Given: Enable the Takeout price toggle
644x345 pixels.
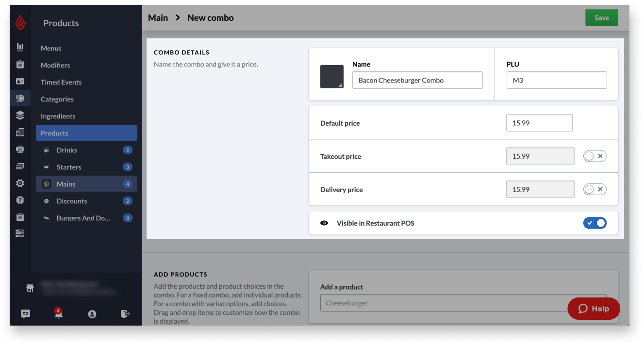Looking at the screenshot, I should 594,156.
